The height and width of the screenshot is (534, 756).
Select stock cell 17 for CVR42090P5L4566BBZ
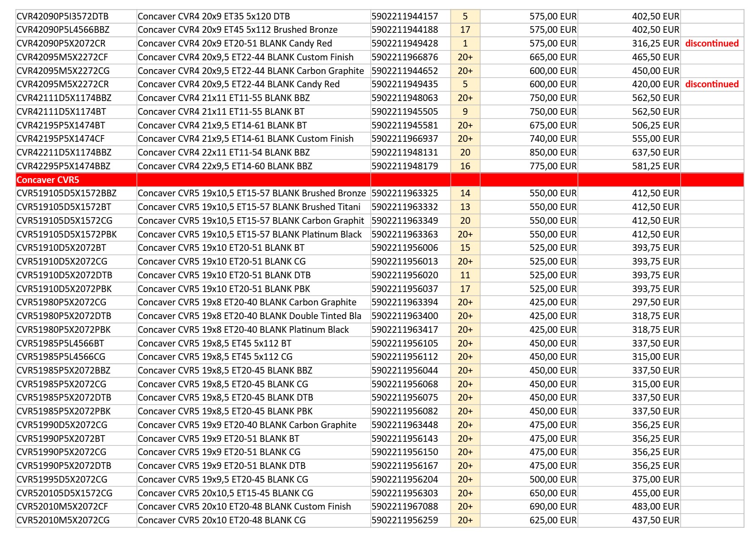coord(465,30)
